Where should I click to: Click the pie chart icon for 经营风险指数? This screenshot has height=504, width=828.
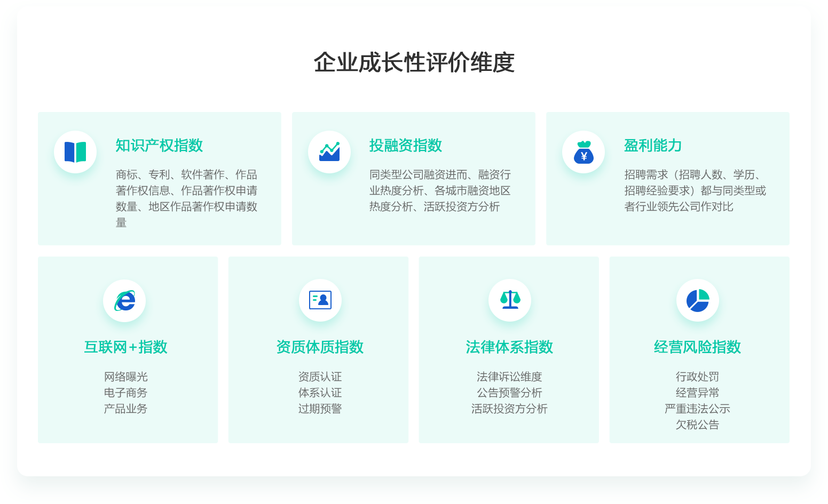[697, 301]
